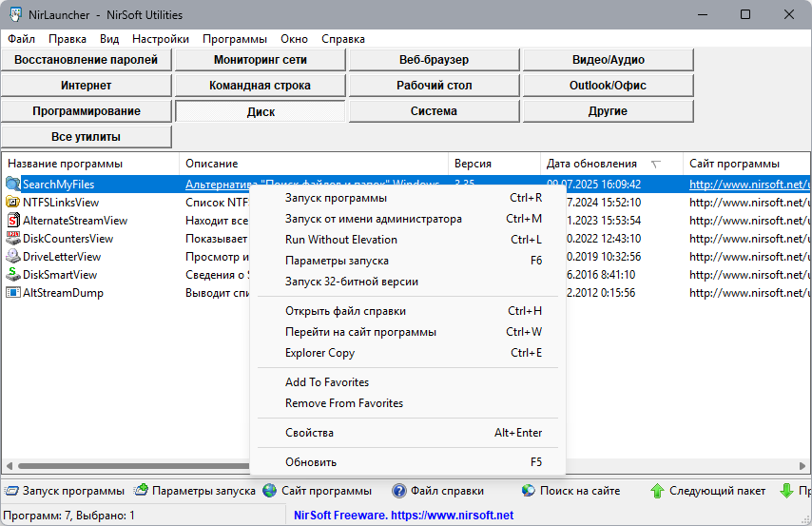Click the DiskSmartView icon
Image resolution: width=812 pixels, height=526 pixels.
(x=13, y=275)
